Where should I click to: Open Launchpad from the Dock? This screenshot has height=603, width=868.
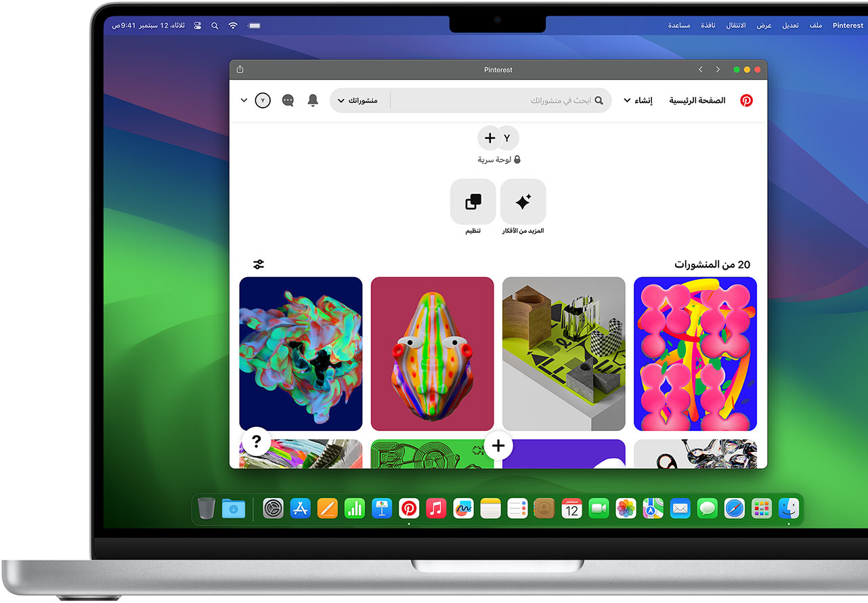(x=762, y=508)
